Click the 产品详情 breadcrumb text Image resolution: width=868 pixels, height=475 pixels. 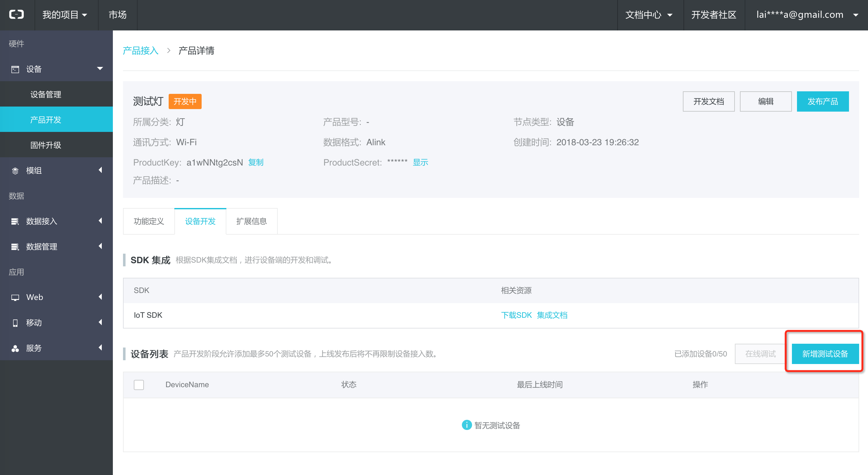pos(196,50)
